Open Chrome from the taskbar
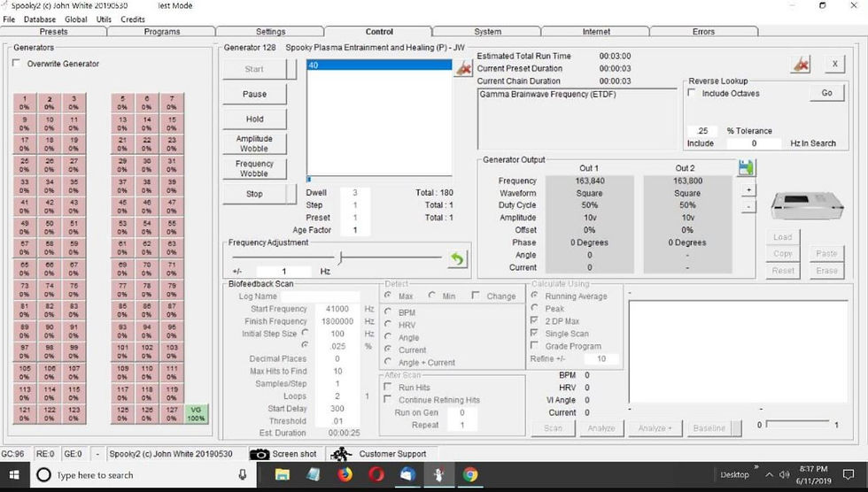This screenshot has width=868, height=492. pos(470,474)
